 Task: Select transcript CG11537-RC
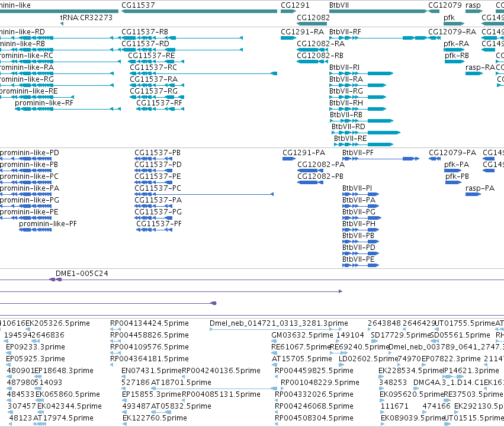[x=153, y=68]
